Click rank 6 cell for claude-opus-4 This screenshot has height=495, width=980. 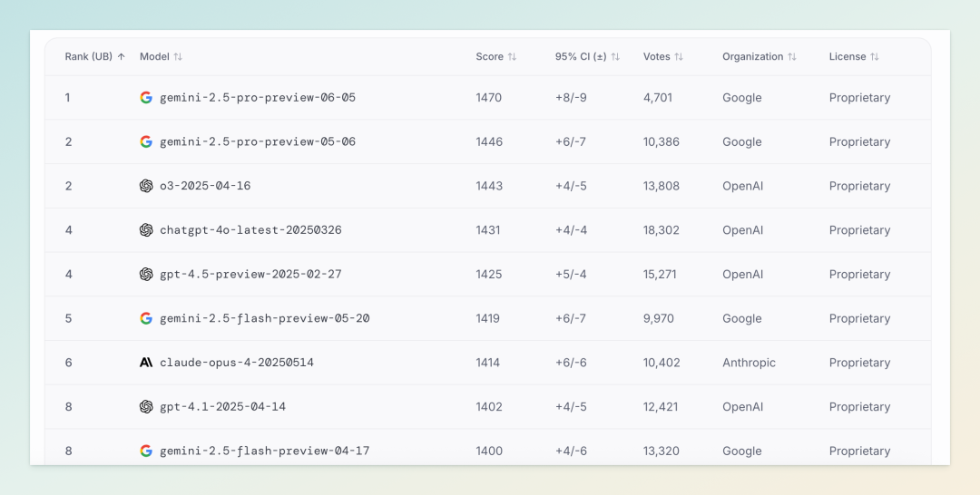(x=68, y=363)
